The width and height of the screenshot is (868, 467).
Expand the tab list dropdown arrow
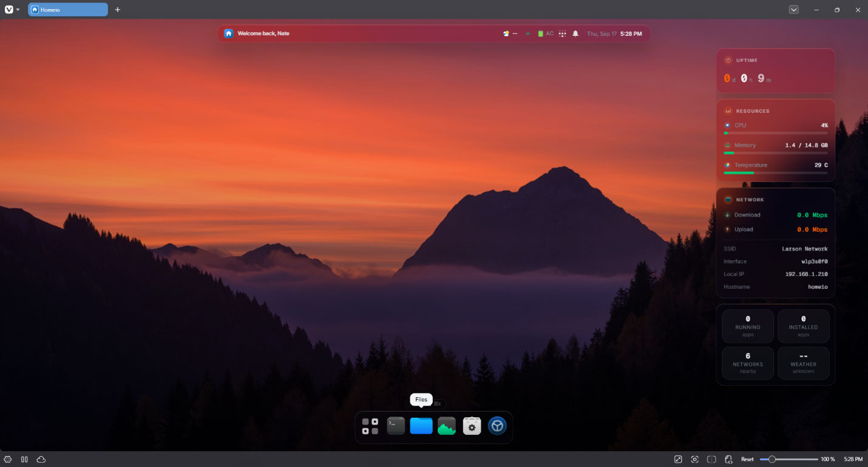click(793, 10)
